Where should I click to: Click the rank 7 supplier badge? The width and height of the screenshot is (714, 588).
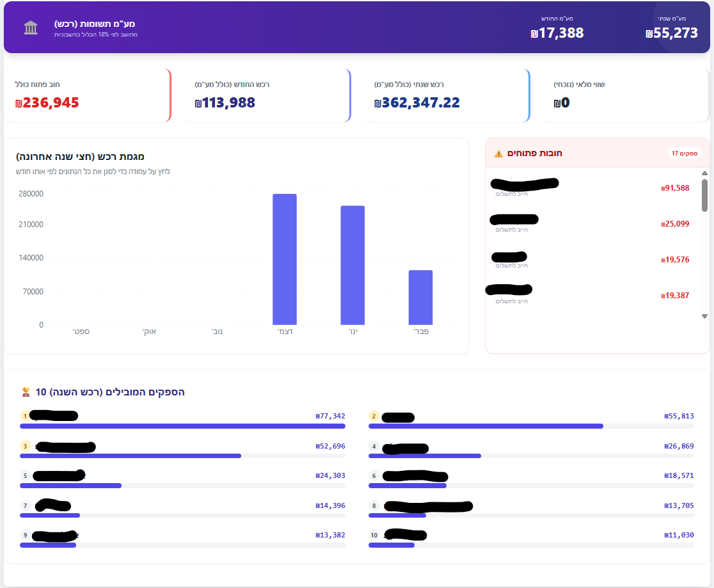tap(25, 505)
